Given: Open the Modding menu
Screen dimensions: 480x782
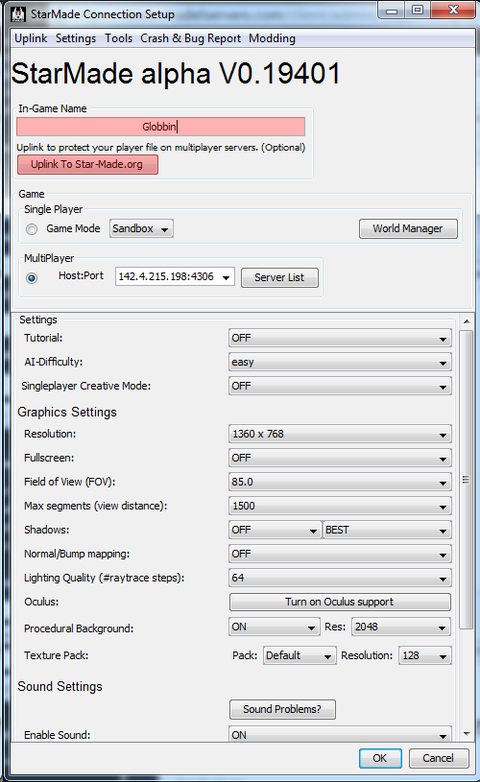Looking at the screenshot, I should coord(272,38).
